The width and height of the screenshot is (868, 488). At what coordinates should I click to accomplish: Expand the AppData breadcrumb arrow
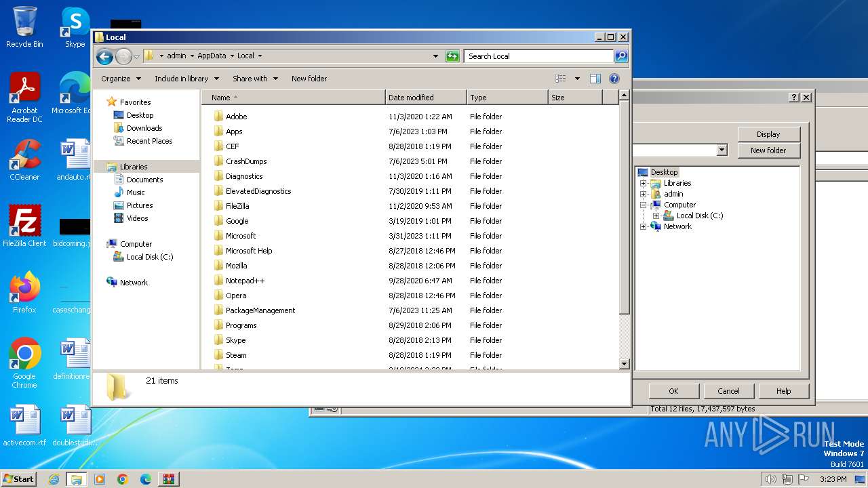click(232, 56)
